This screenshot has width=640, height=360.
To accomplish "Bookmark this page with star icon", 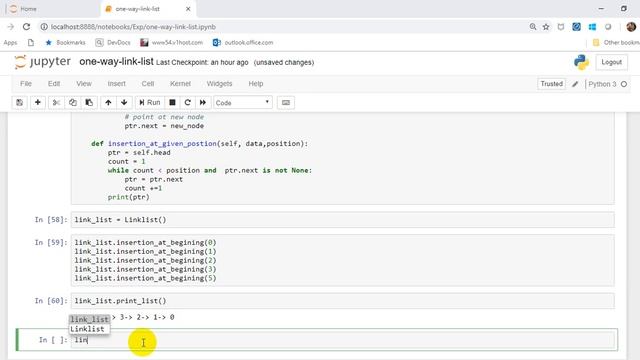I will tap(546, 27).
